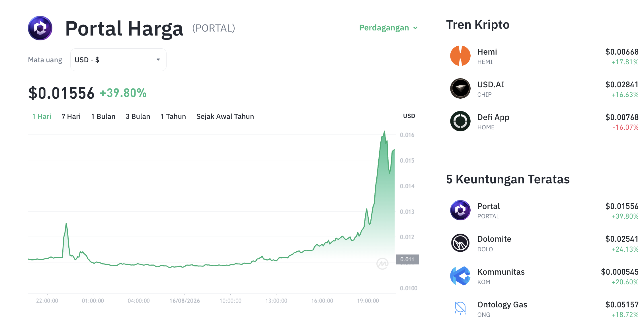
Task: Open the USD - $ currency selector
Action: point(118,60)
